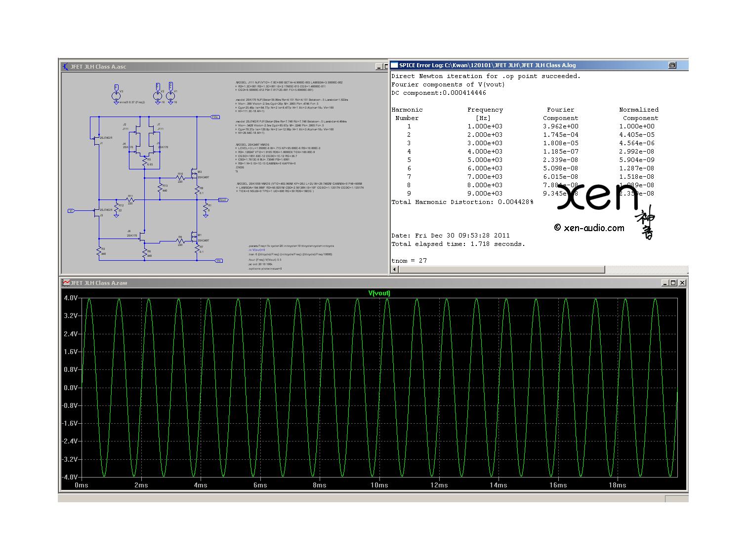Select resistor R5 in the schematic
The height and width of the screenshot is (560, 747).
(x=144, y=161)
